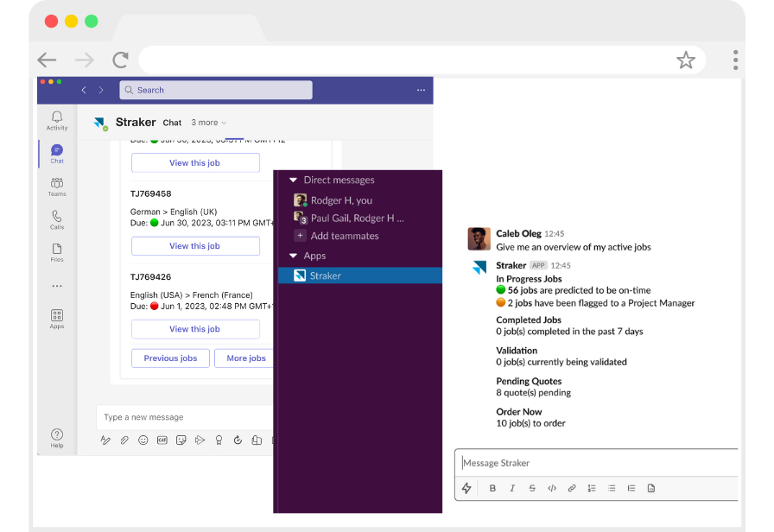Image resolution: width=774 pixels, height=532 pixels.
Task: Open the Files section in Teams
Action: click(x=57, y=251)
